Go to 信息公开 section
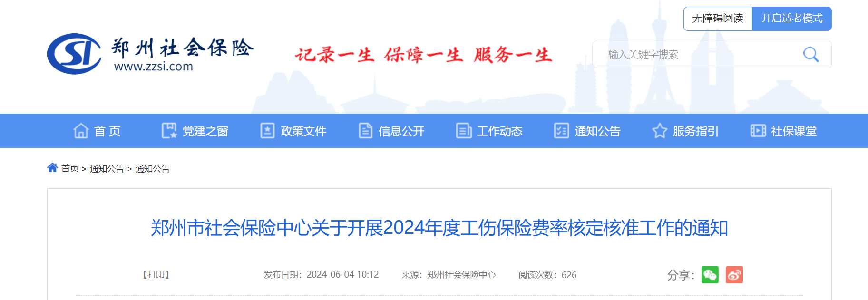The height and width of the screenshot is (300, 868). point(401,131)
